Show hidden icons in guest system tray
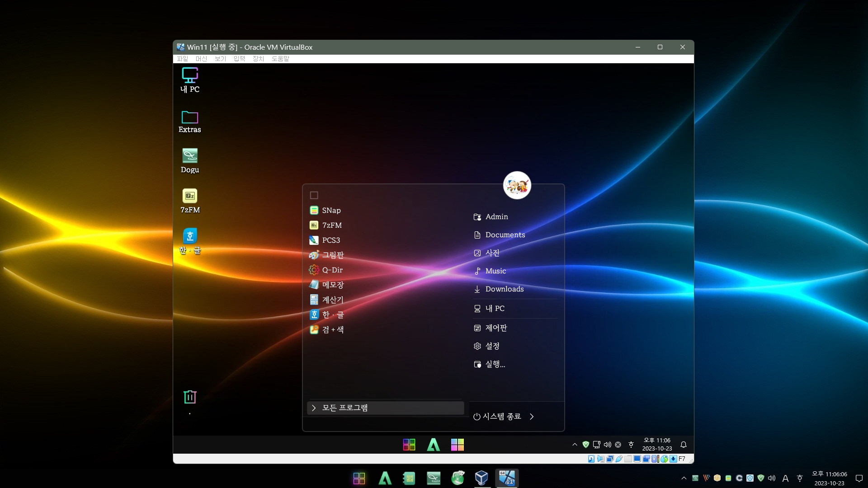868x488 pixels. 575,445
